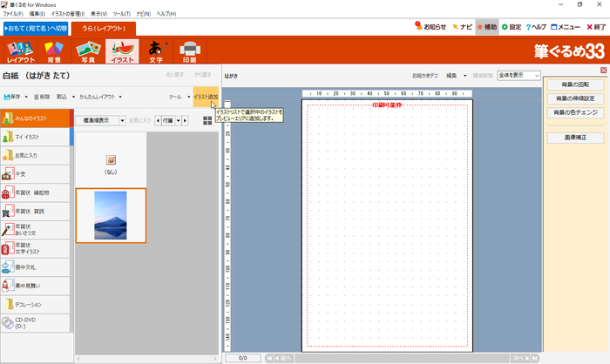The height and width of the screenshot is (364, 610).
Task: Open the レイアウト (Layout) tool
Action: pyautogui.click(x=21, y=51)
